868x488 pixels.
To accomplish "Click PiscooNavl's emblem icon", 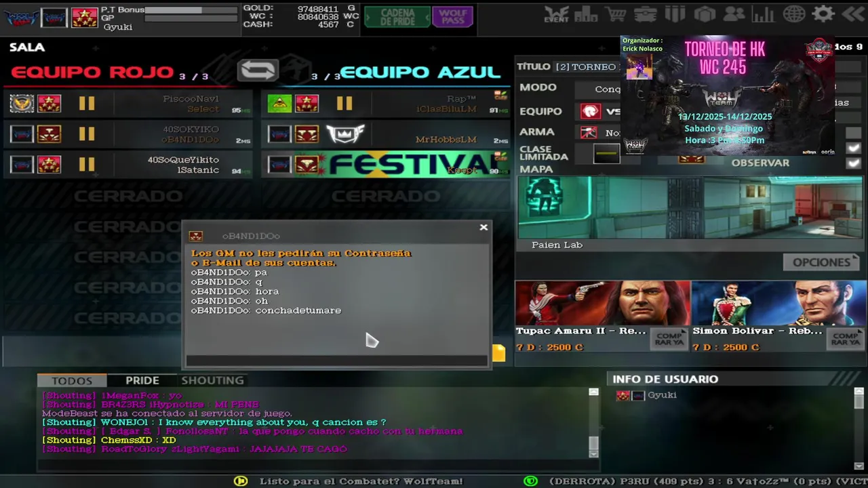I will tap(22, 103).
